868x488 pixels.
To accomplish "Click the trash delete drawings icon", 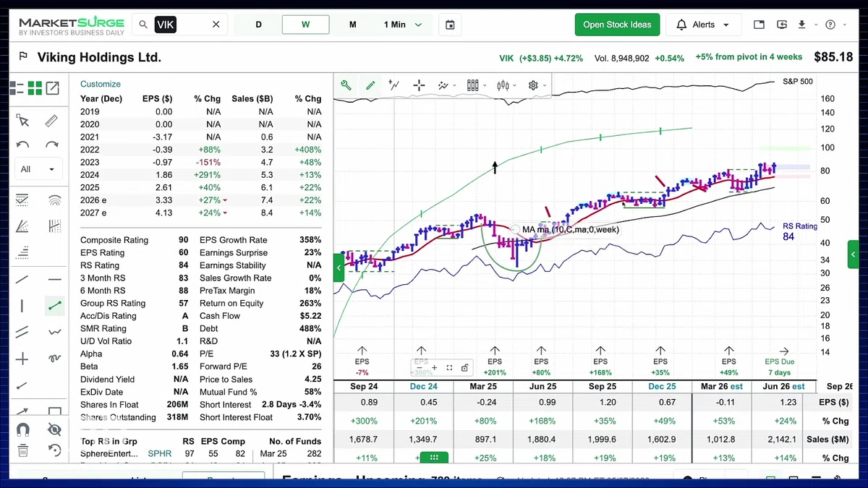I will click(x=22, y=450).
